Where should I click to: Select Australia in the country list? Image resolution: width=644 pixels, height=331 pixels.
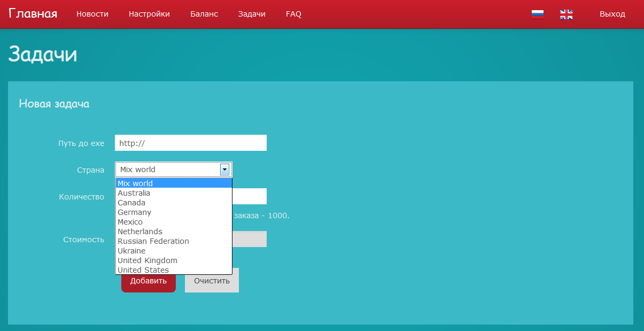tap(174, 193)
